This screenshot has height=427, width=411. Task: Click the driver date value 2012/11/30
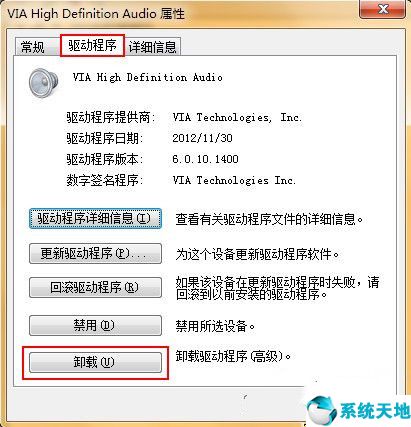(x=202, y=138)
